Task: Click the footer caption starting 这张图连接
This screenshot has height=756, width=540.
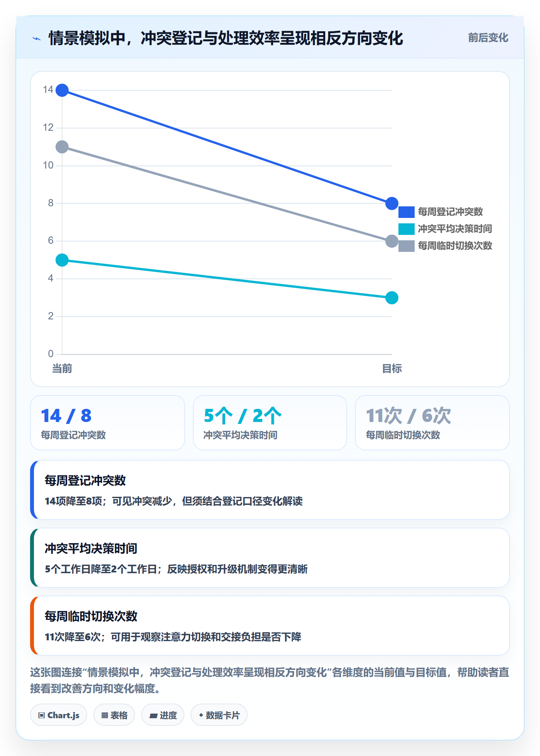Action: click(x=270, y=680)
